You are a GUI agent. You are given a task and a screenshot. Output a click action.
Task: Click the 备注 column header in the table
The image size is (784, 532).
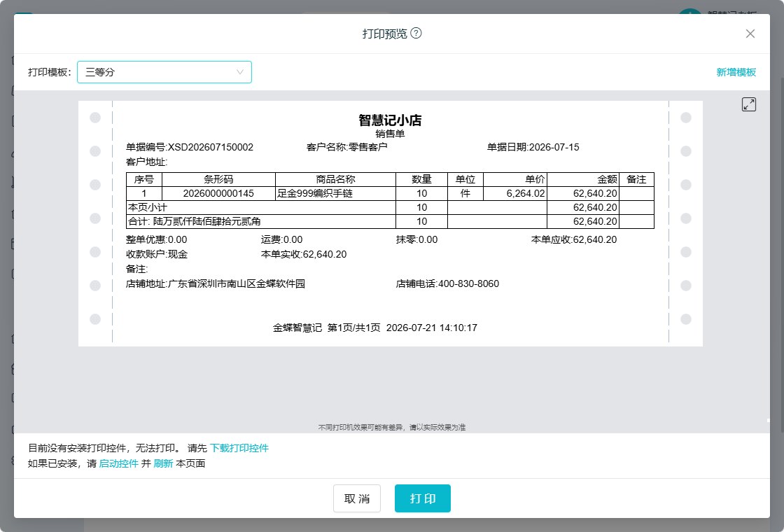(636, 179)
